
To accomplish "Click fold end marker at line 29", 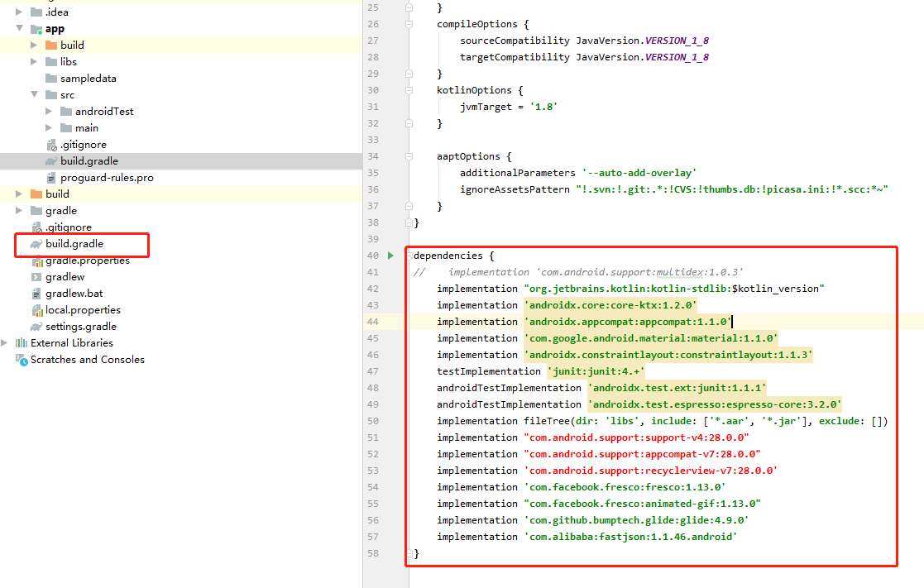I will [409, 74].
